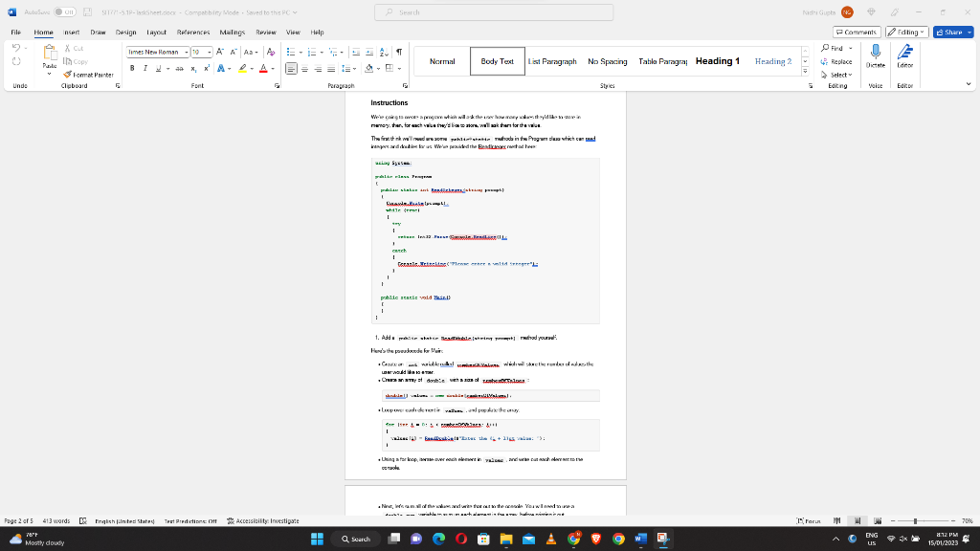The width and height of the screenshot is (980, 551).
Task: Switch to the Layout tab
Action: 156,32
